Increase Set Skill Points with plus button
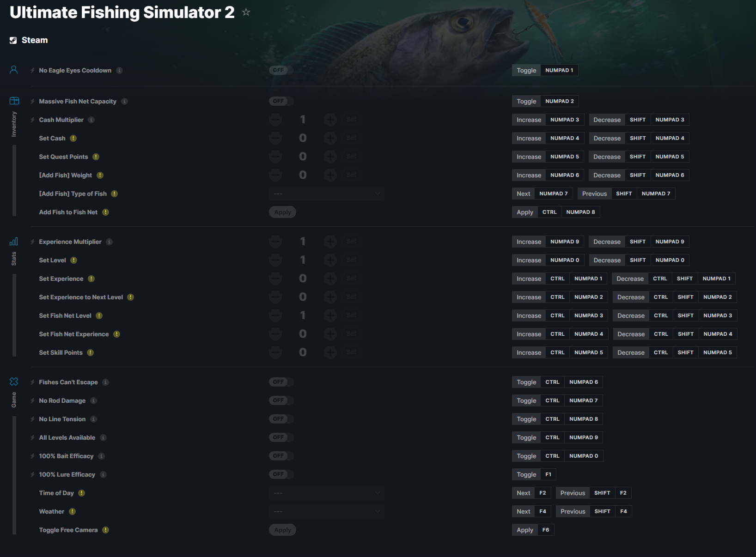 pos(330,352)
